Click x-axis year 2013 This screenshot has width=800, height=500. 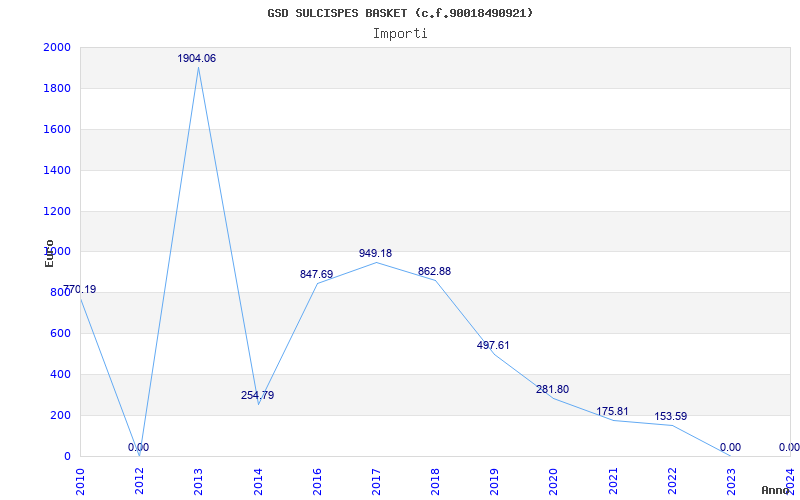[198, 483]
